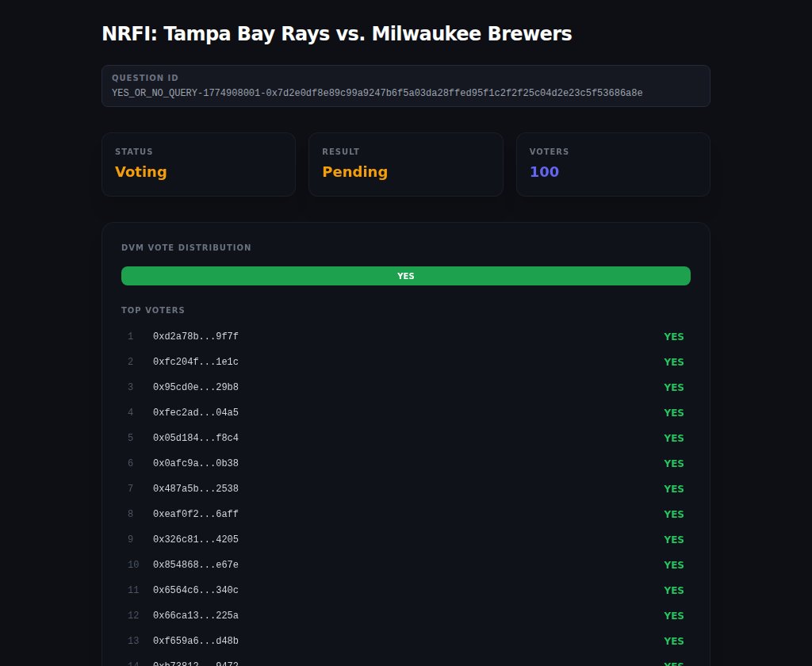Select the YES_OR_NO_QUERY question ID string
Image resolution: width=812 pixels, height=666 pixels.
(x=377, y=93)
